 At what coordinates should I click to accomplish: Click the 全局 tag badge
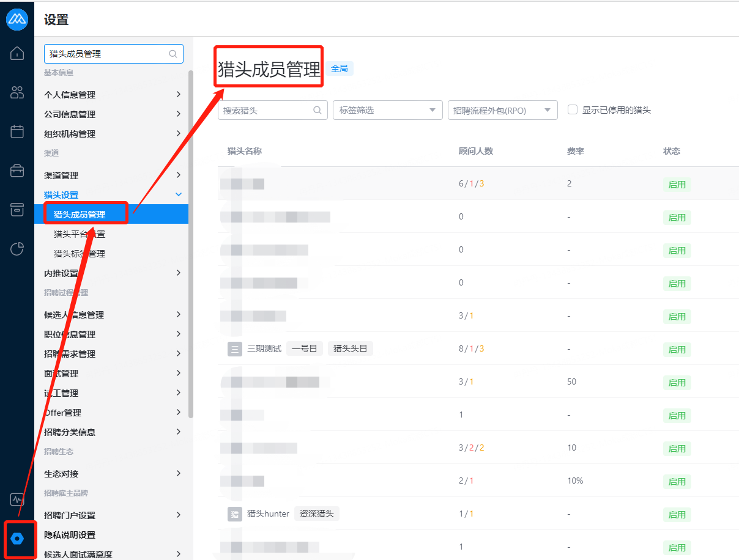[340, 68]
